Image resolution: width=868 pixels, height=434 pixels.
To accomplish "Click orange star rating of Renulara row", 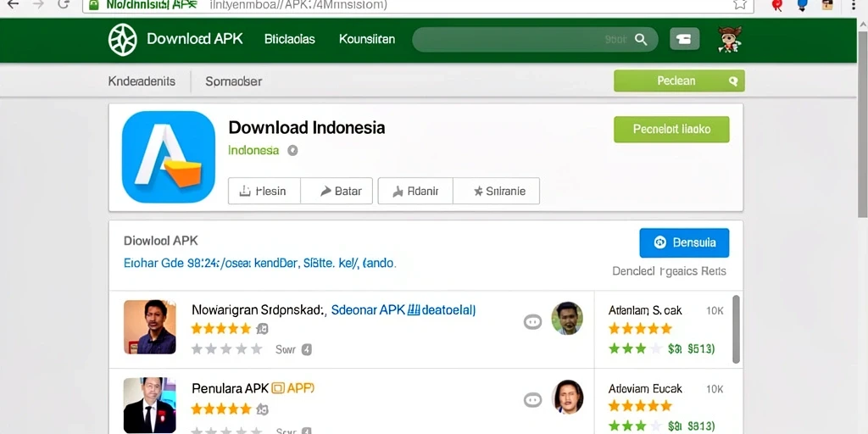I will click(221, 409).
